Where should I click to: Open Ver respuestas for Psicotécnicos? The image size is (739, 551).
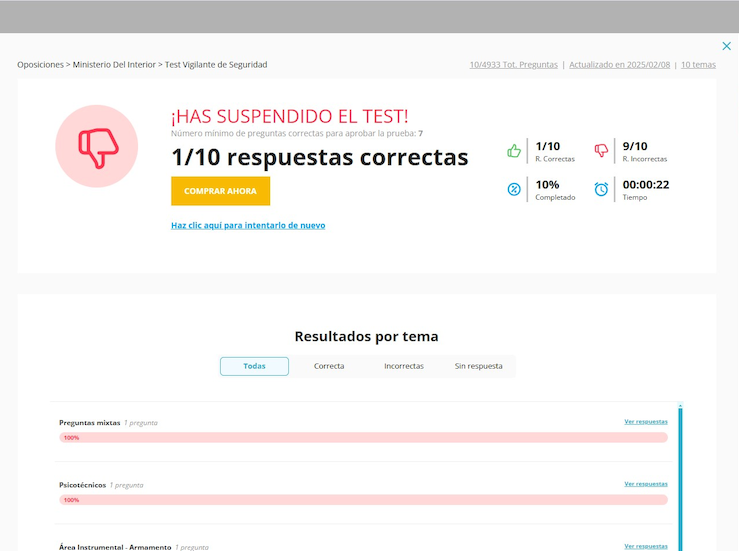tap(646, 484)
